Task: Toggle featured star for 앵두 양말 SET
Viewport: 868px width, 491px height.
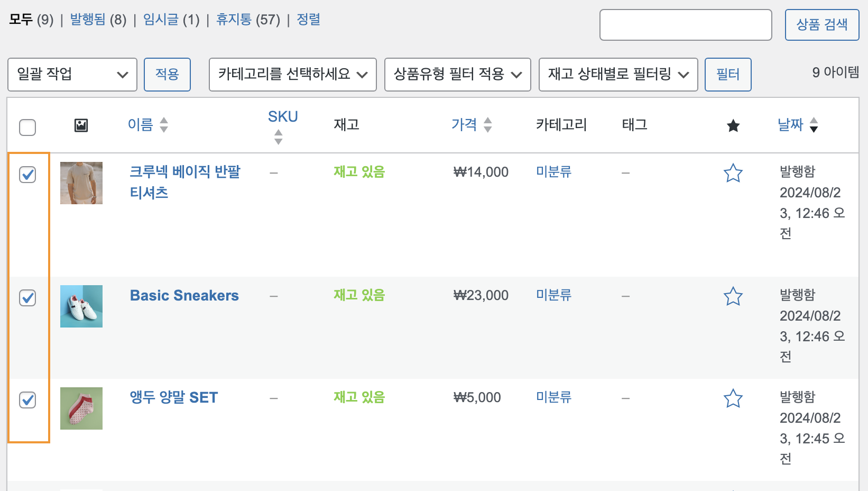Action: click(733, 398)
